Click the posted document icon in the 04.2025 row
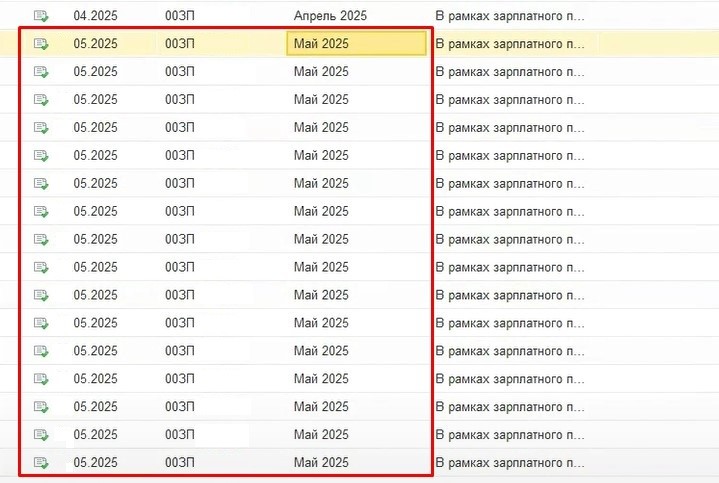The height and width of the screenshot is (483, 719). pos(41,16)
